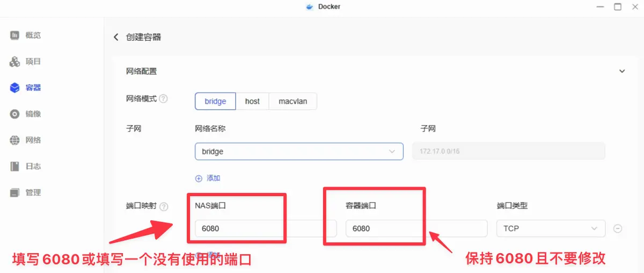Open the 网络 network section
Screen dimensions: 644x273
26,140
